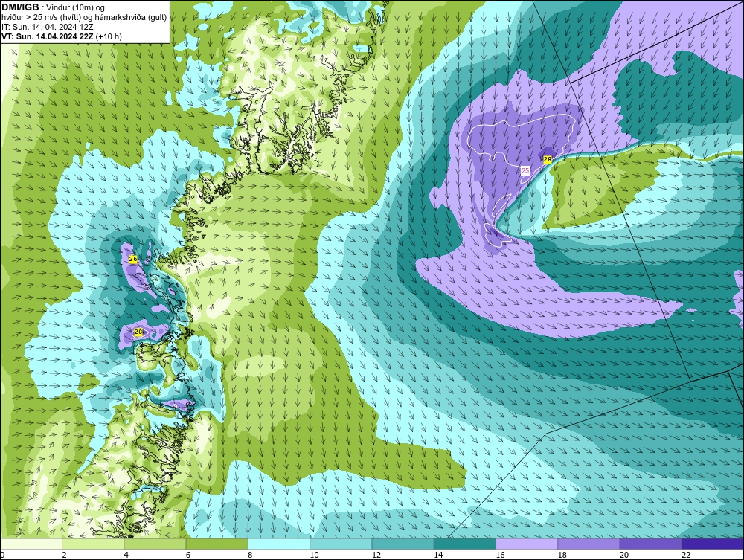This screenshot has height=560, width=744.
Task: Click the legend scale number 10
Action: pyautogui.click(x=314, y=556)
